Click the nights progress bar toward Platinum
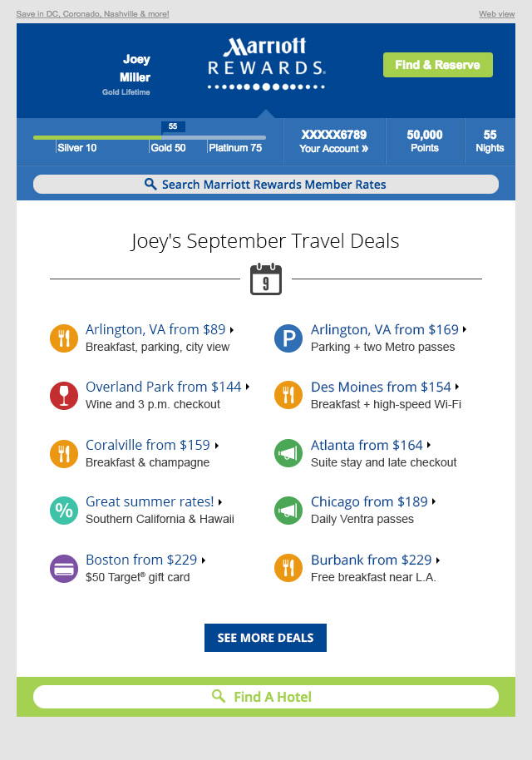The width and height of the screenshot is (532, 760). pyautogui.click(x=150, y=137)
